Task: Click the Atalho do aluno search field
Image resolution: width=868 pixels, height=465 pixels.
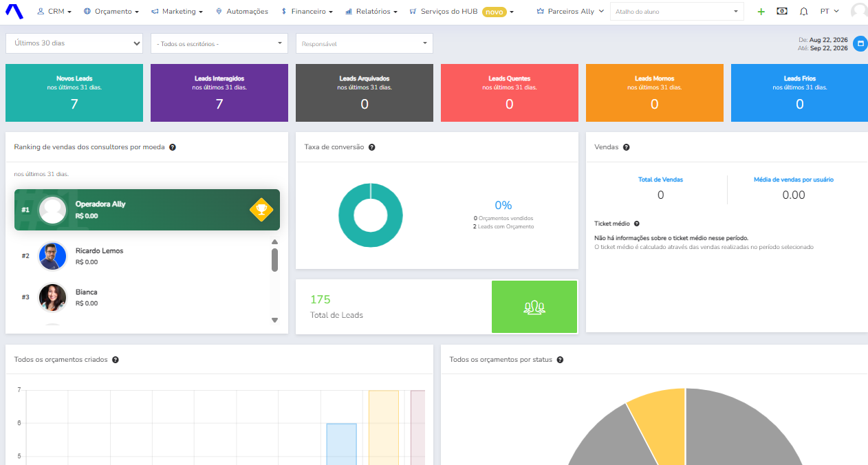Action: pos(677,12)
